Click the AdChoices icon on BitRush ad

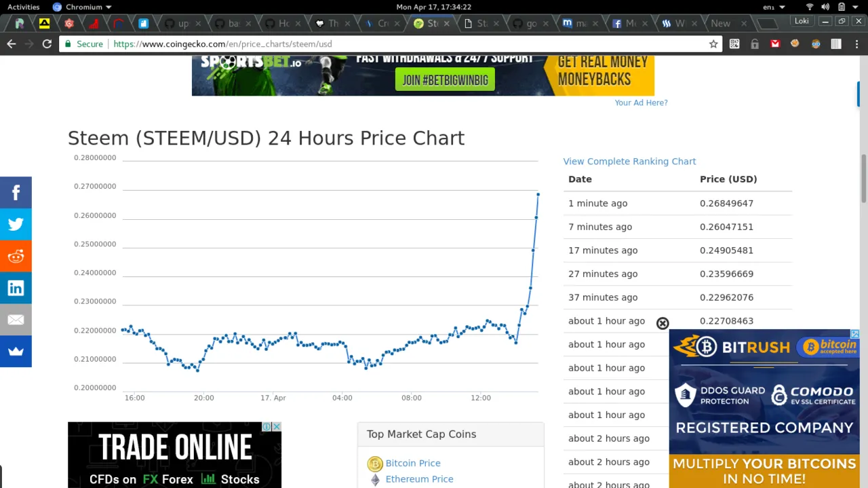(855, 334)
